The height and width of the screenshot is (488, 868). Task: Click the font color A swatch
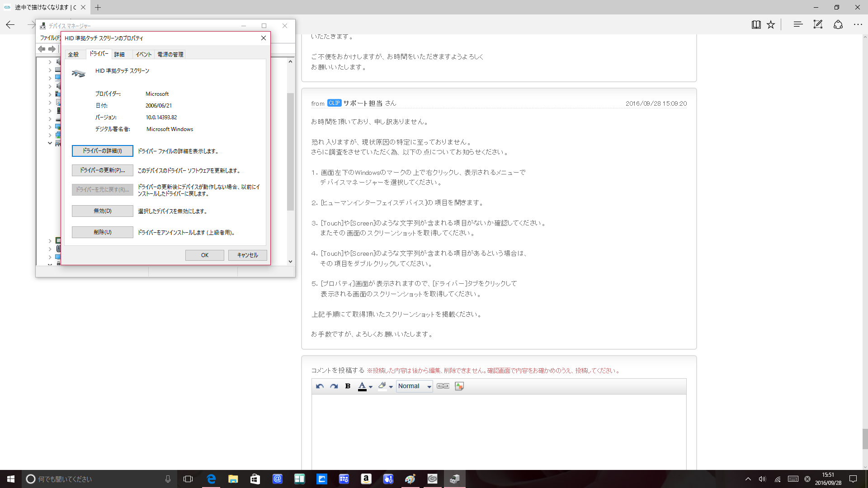362,386
